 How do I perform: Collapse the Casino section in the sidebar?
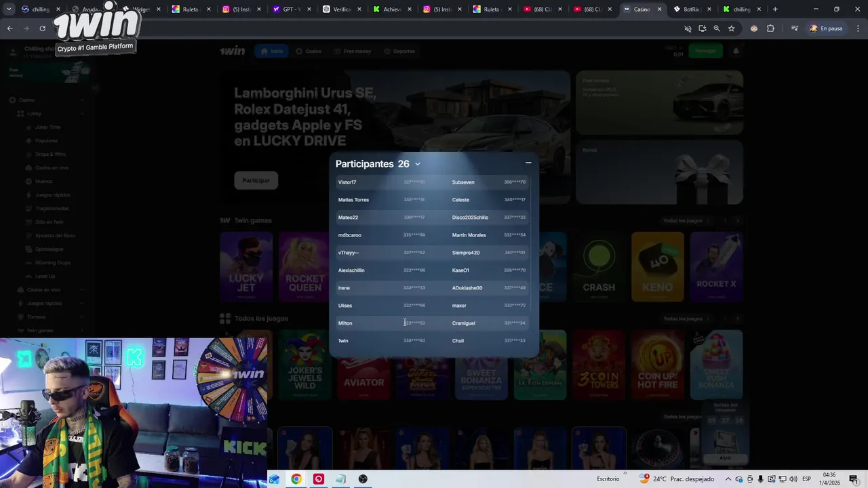tap(82, 100)
